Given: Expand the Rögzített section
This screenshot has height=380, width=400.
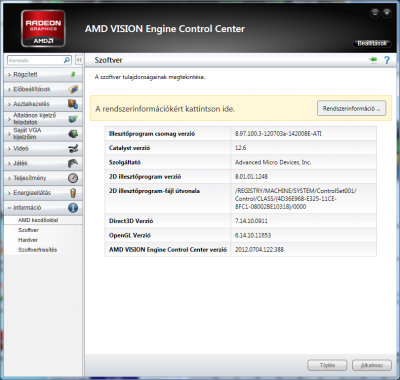Looking at the screenshot, I should (43, 74).
